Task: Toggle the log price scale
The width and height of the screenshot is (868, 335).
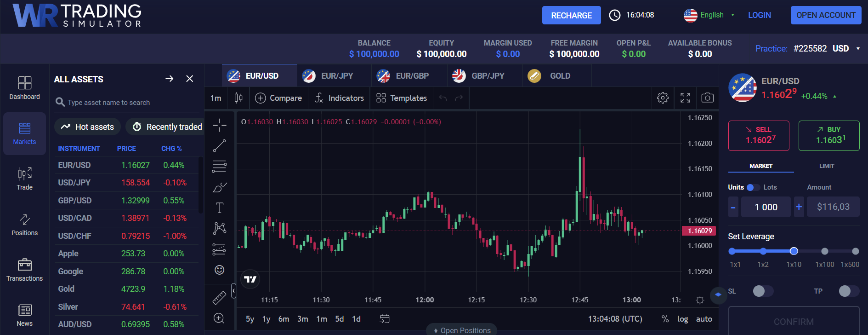Action: pyautogui.click(x=682, y=319)
